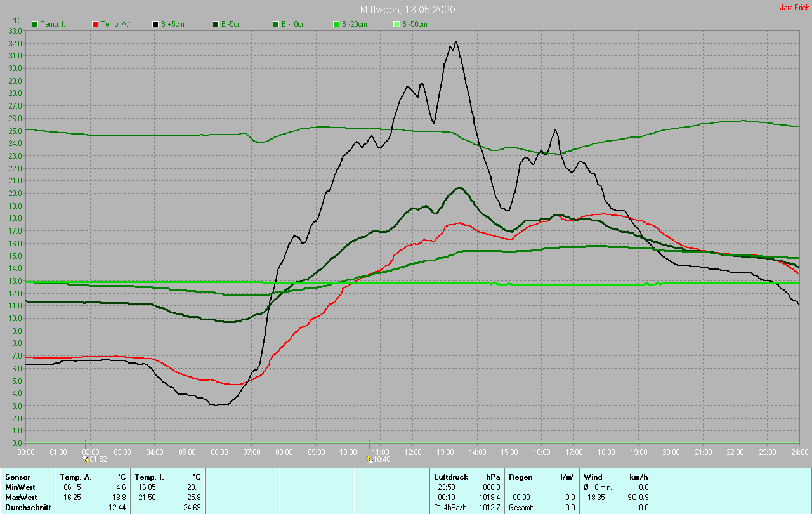Click the B -20cm legend color square
812x514 pixels.
tap(336, 23)
